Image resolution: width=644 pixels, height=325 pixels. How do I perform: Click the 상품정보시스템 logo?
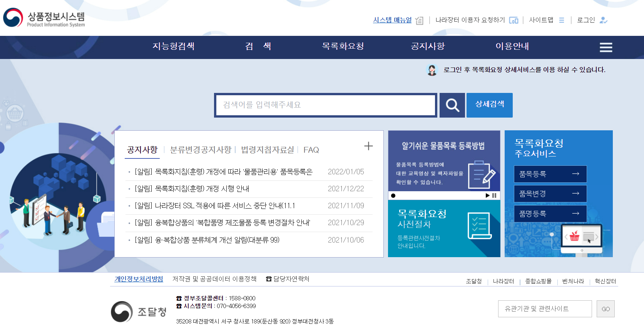point(44,18)
